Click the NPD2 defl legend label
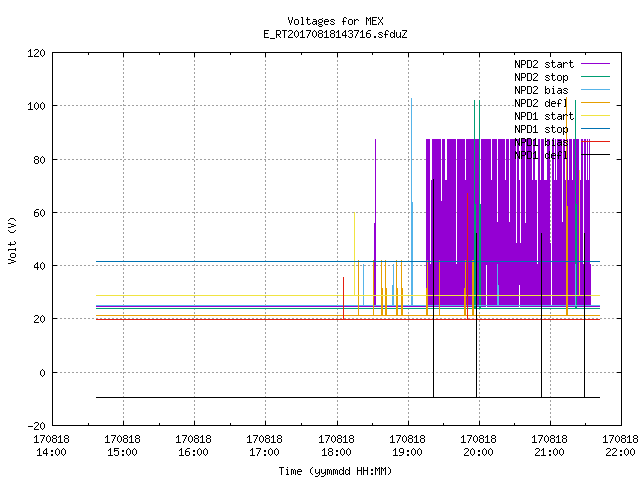640x480 pixels. coord(541,103)
